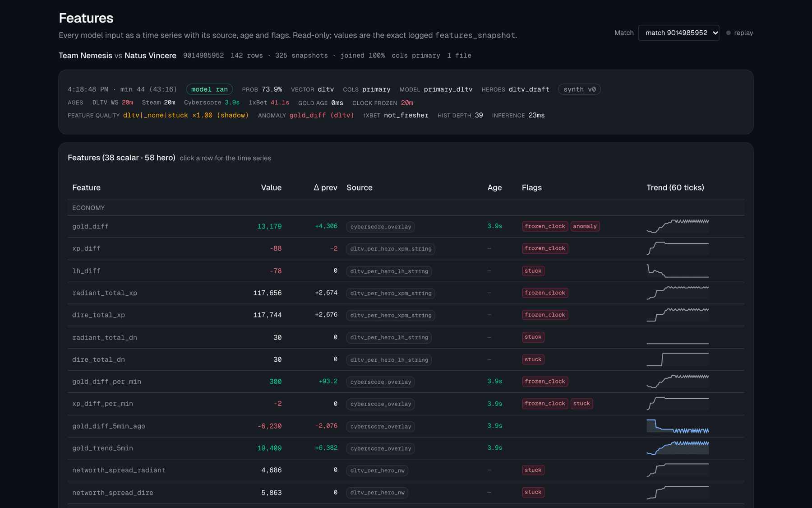The height and width of the screenshot is (508, 812).
Task: Open the gold_trend_5min trend sparkline
Action: tap(678, 447)
